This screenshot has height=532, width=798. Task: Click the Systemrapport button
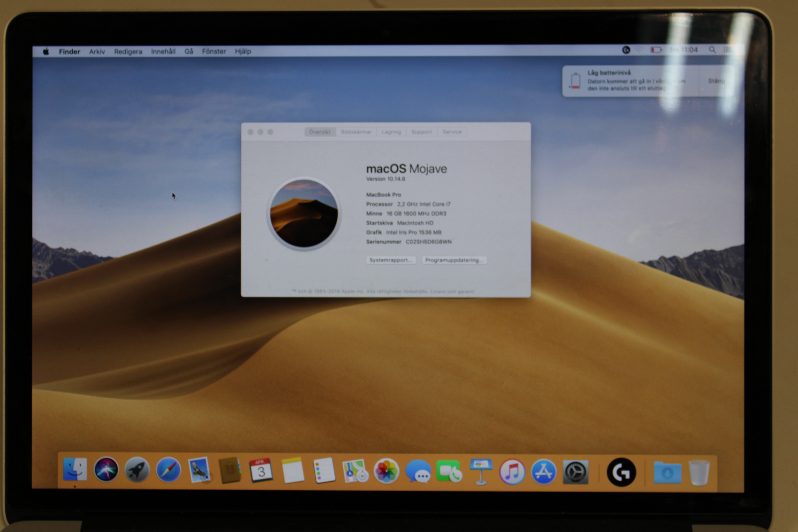(x=390, y=260)
